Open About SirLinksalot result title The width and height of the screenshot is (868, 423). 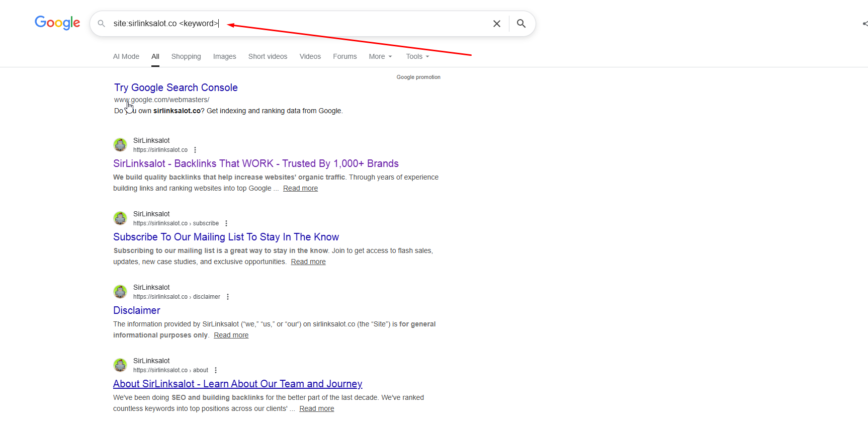237,384
